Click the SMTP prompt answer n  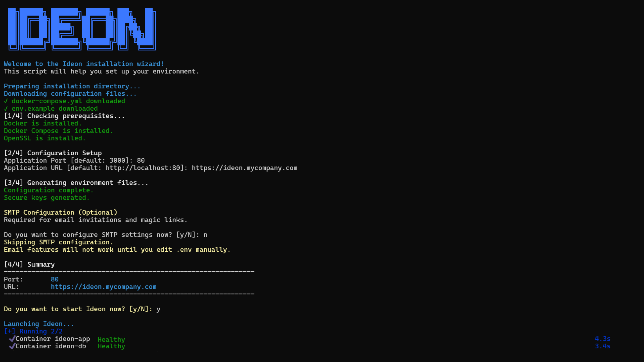[x=205, y=235]
